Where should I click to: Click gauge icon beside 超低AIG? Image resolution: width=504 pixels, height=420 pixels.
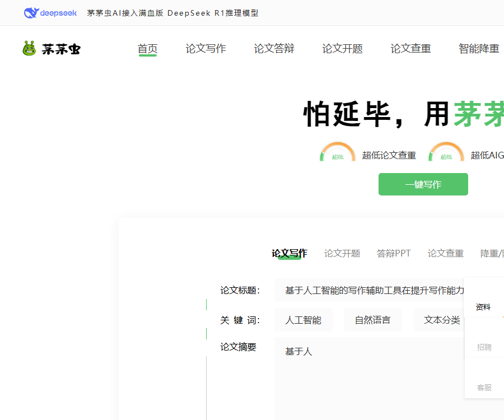coord(446,152)
